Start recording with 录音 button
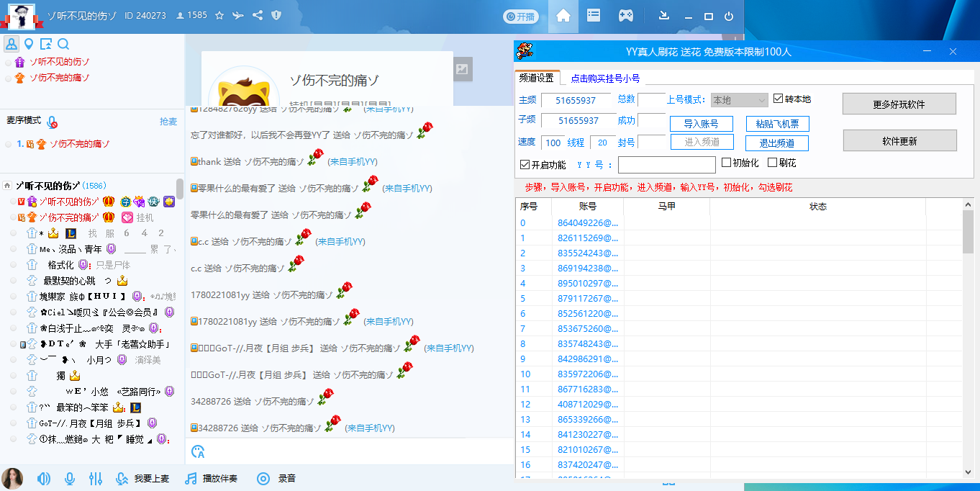 tap(276, 478)
